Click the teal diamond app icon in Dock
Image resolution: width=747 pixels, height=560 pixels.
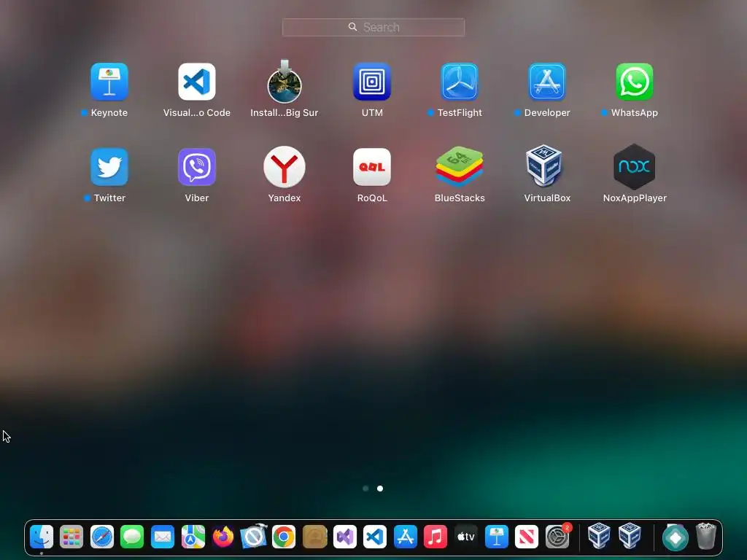pos(676,537)
